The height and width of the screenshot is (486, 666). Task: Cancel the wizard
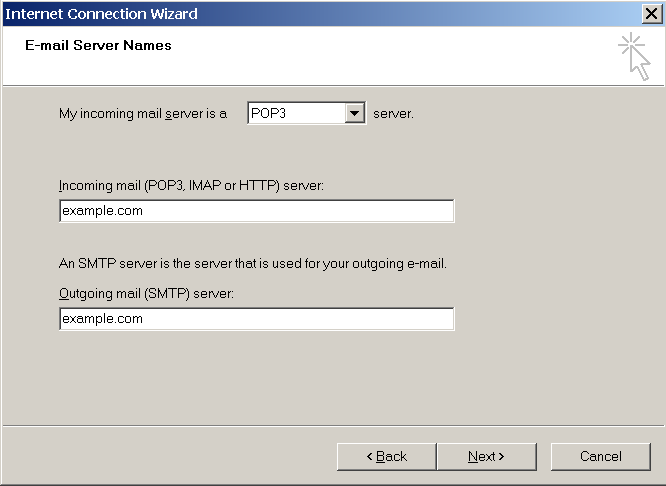point(601,456)
